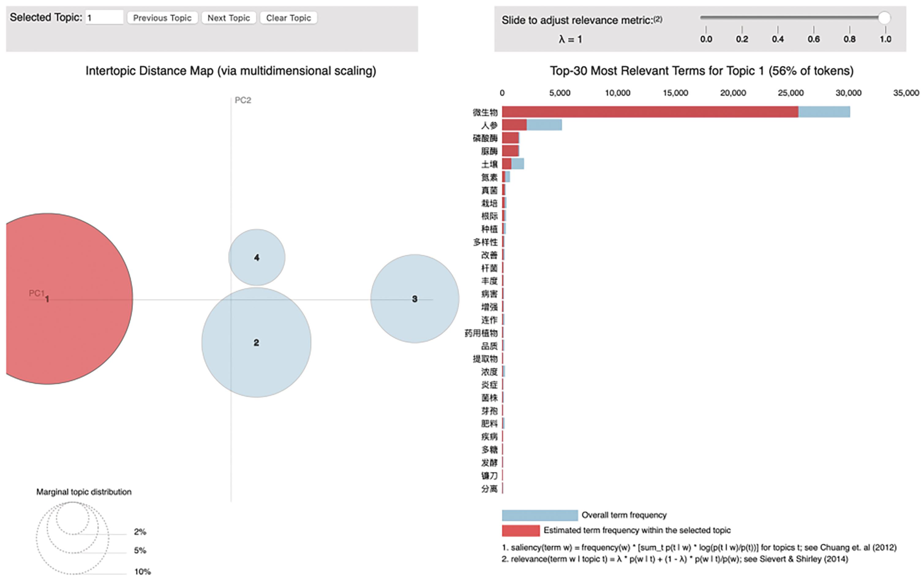Click the blue Overall term frequency swatch
Image resolution: width=924 pixels, height=581 pixels.
click(539, 515)
